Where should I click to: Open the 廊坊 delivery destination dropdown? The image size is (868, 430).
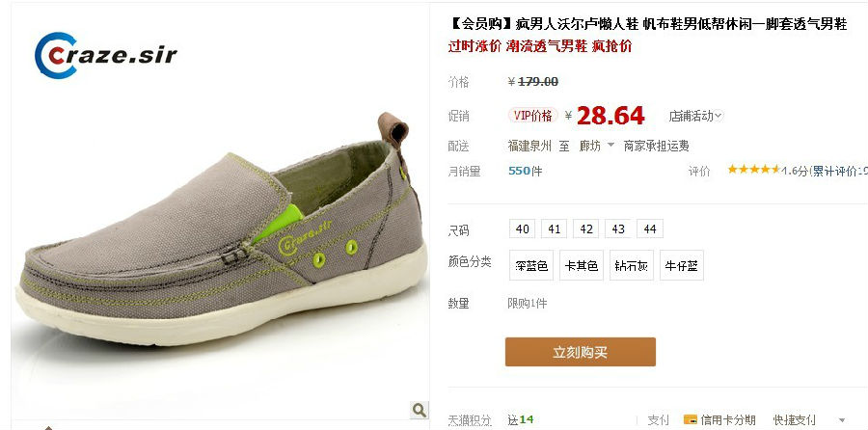tap(597, 147)
